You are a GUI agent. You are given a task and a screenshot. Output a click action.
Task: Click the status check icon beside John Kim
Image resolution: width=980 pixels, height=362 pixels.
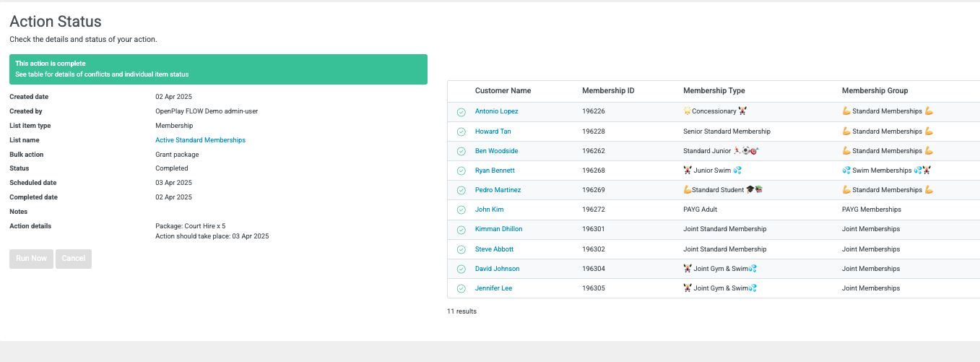(461, 210)
